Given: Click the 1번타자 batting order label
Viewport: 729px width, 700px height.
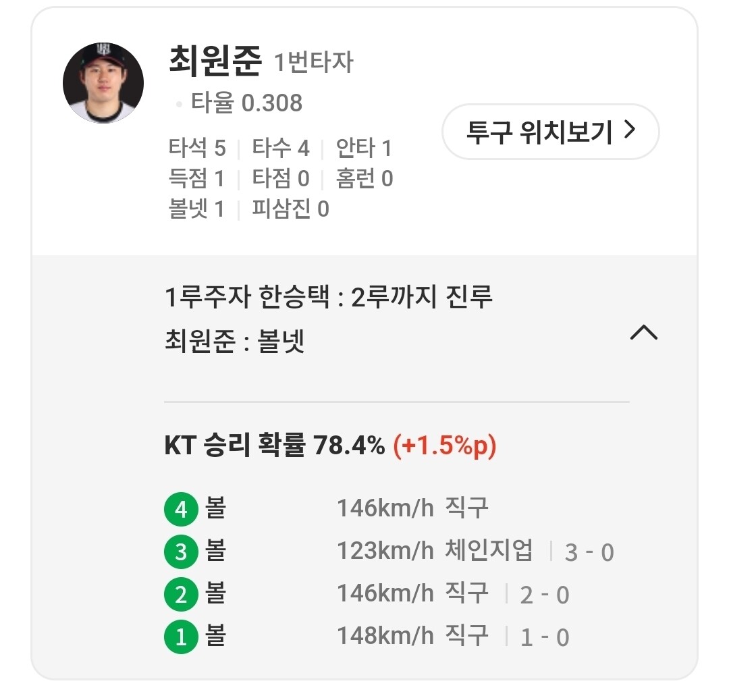Looking at the screenshot, I should [x=313, y=63].
